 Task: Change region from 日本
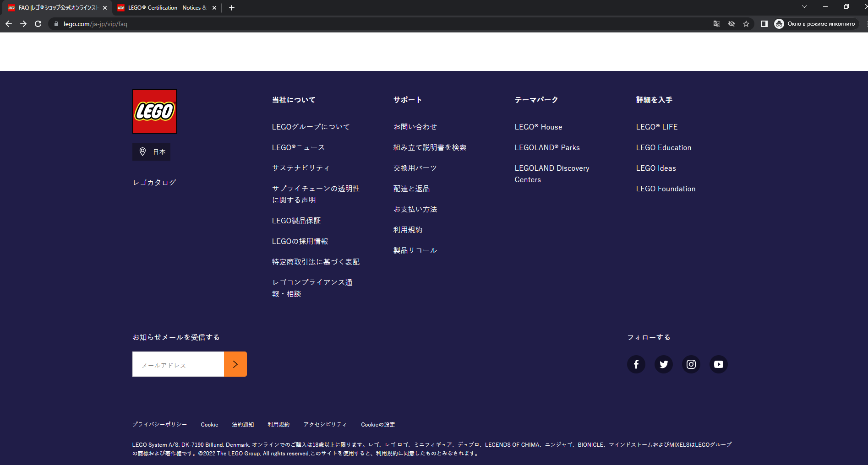(x=151, y=151)
